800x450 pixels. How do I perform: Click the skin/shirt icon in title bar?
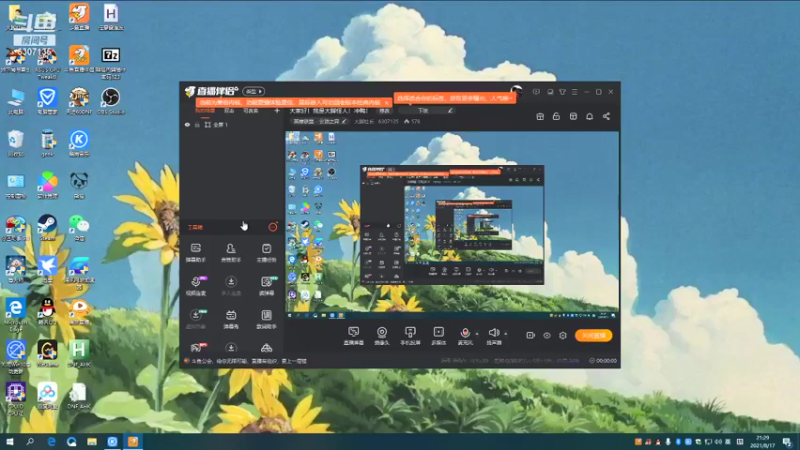(x=562, y=92)
